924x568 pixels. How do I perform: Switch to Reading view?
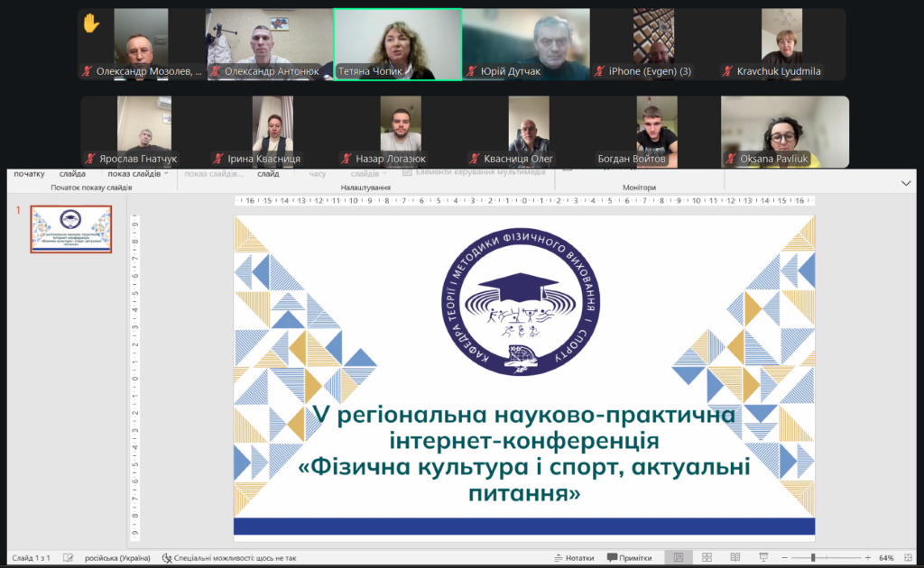click(x=735, y=558)
